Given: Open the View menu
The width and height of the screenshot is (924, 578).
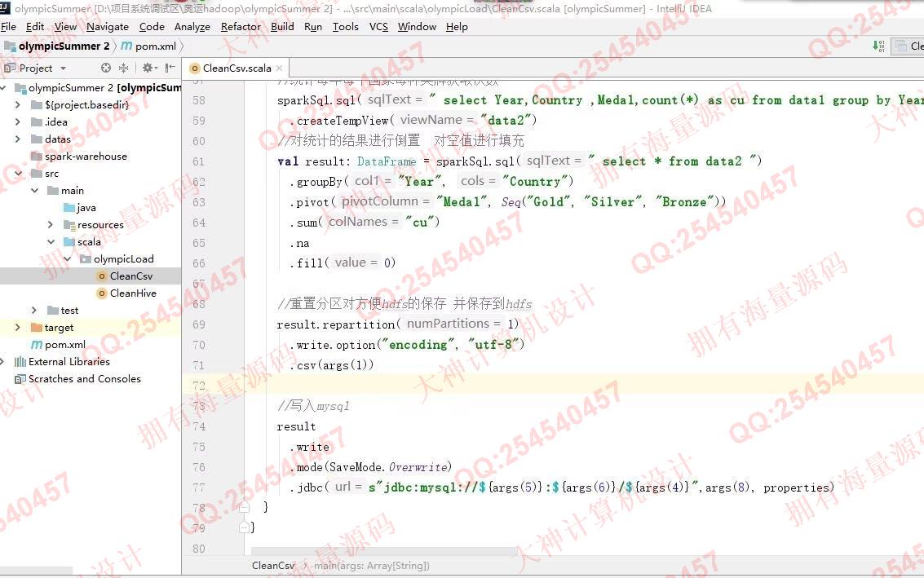Looking at the screenshot, I should click(x=65, y=27).
